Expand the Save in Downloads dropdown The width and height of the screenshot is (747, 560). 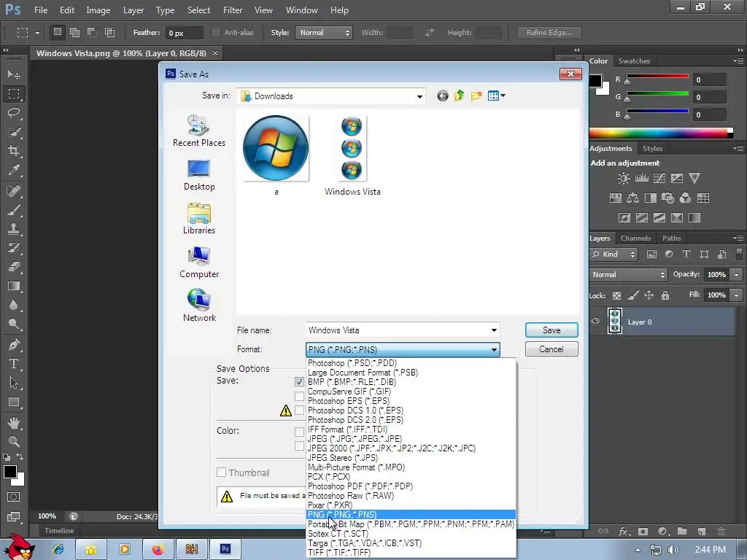pyautogui.click(x=419, y=97)
